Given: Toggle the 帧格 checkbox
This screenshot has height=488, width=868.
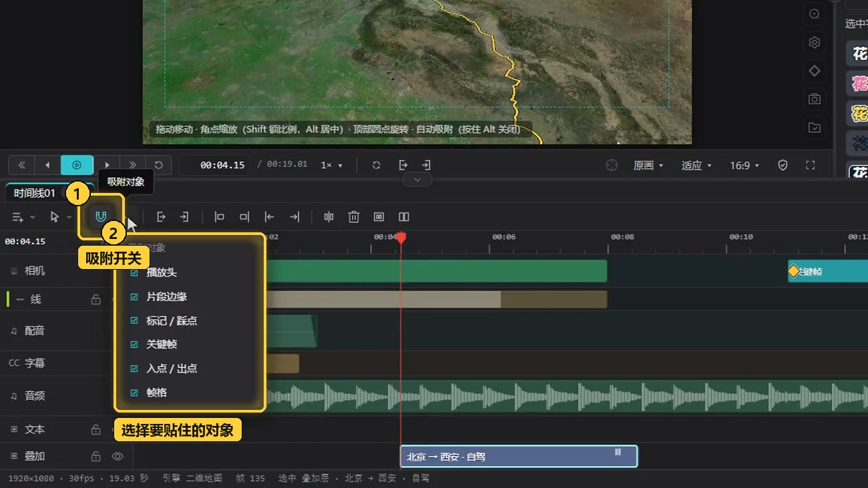Looking at the screenshot, I should (x=134, y=393).
